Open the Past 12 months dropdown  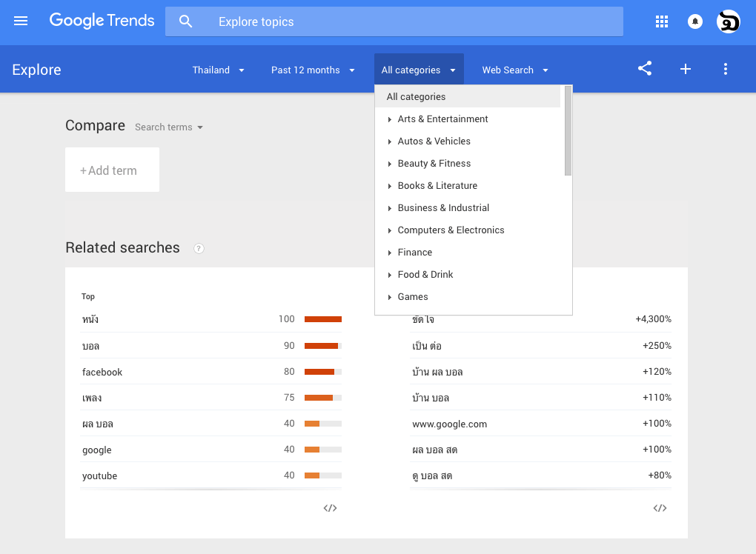tap(313, 70)
